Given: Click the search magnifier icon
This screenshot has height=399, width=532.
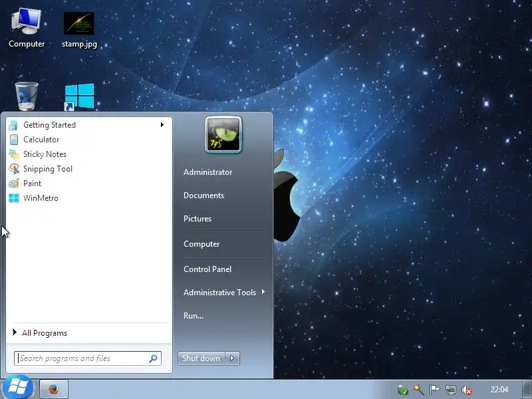Looking at the screenshot, I should click(154, 358).
